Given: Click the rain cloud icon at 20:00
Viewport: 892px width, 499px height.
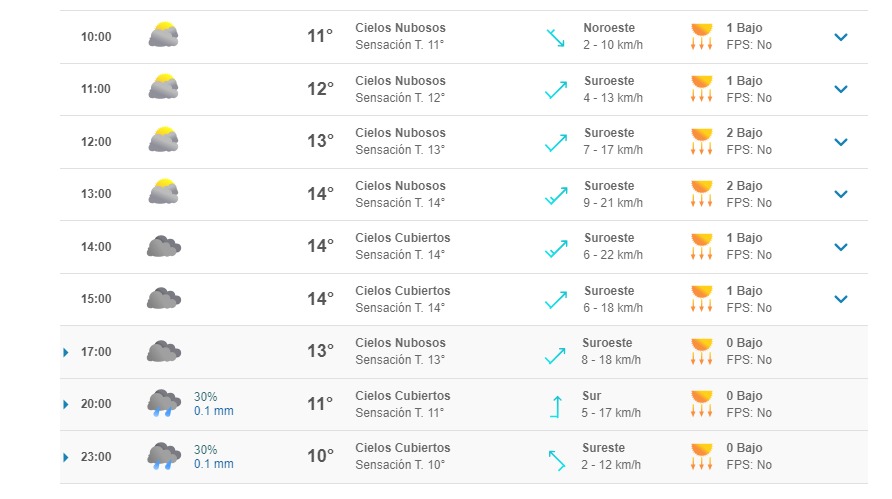Looking at the screenshot, I should pyautogui.click(x=164, y=404).
